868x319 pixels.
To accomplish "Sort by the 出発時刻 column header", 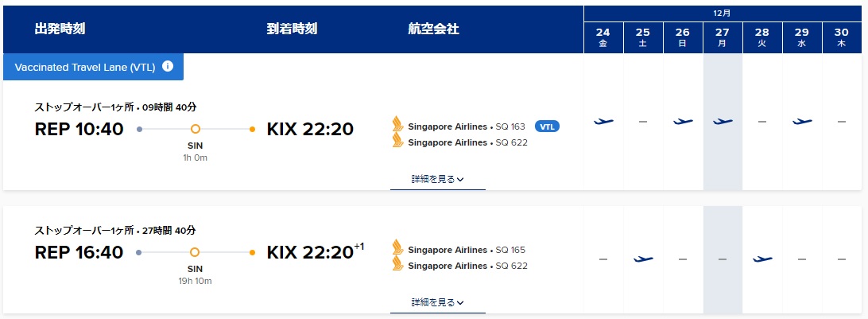I will (x=60, y=29).
